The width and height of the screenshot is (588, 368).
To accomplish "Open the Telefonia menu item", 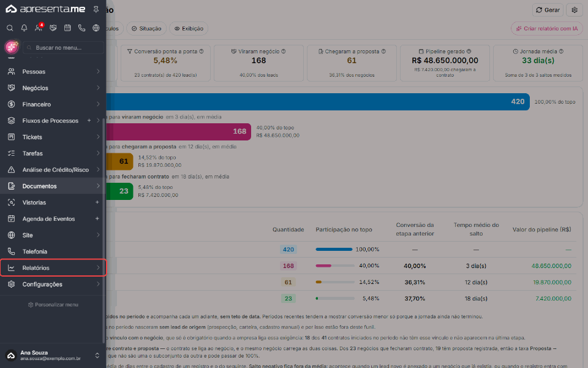I will [53, 251].
